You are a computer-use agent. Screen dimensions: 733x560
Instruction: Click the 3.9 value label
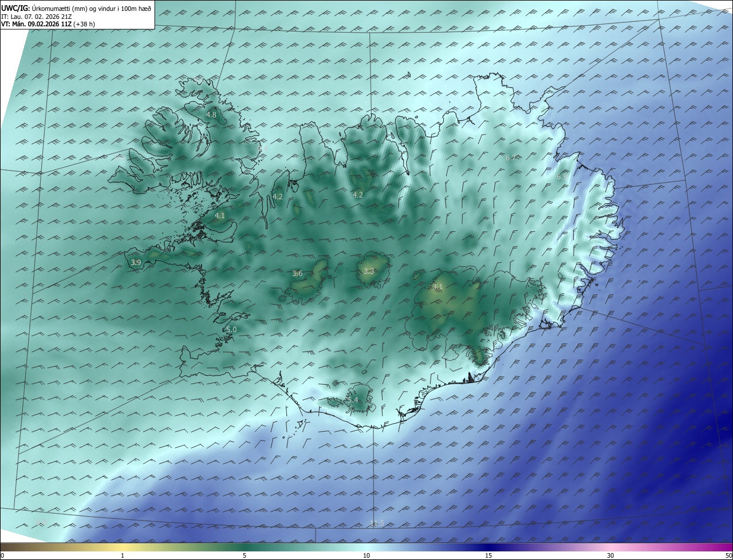point(135,262)
